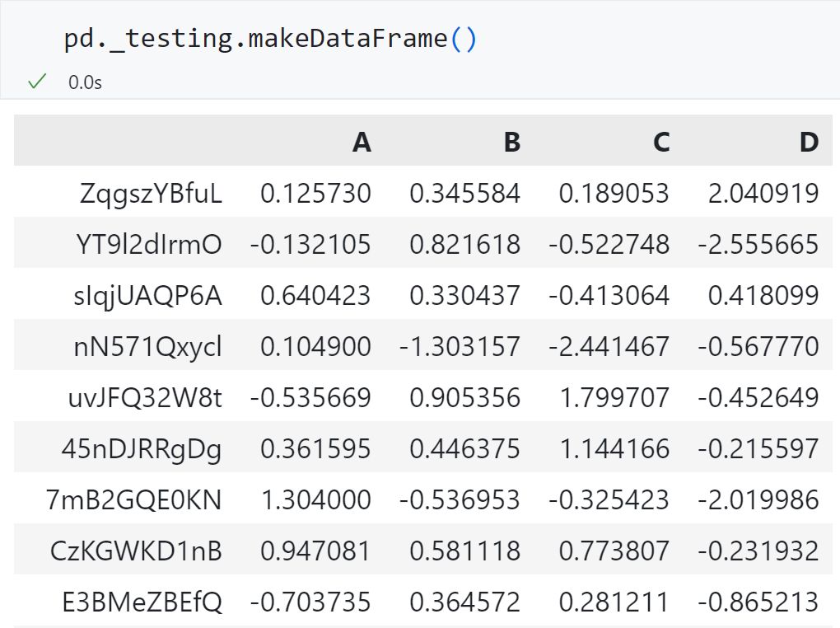The width and height of the screenshot is (840, 628).
Task: Click the green execution success checkmark
Action: (x=37, y=82)
